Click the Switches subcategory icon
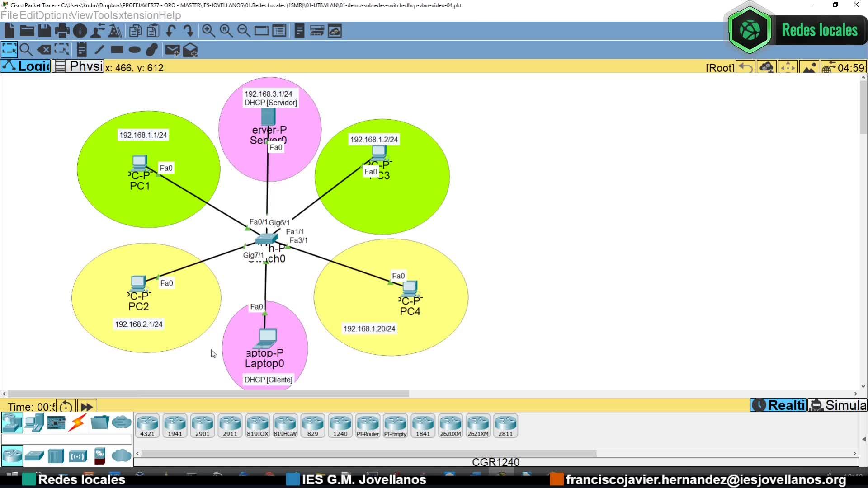 (x=34, y=456)
